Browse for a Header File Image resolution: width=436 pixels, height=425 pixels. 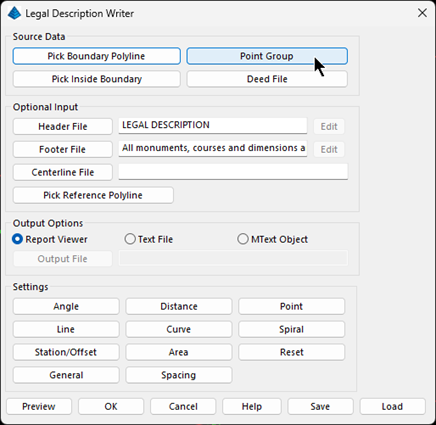point(63,126)
